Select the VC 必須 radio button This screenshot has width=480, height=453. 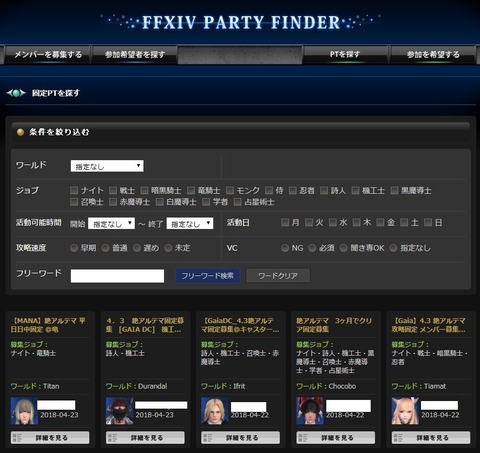pos(312,248)
